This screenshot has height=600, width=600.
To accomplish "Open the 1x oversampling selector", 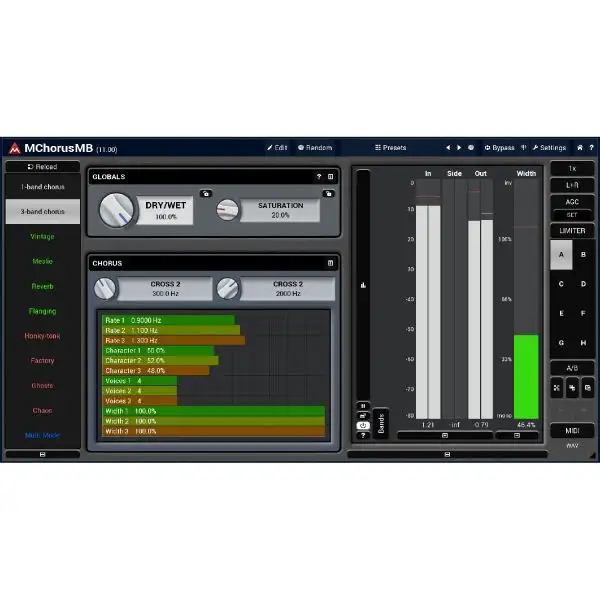I will point(572,168).
